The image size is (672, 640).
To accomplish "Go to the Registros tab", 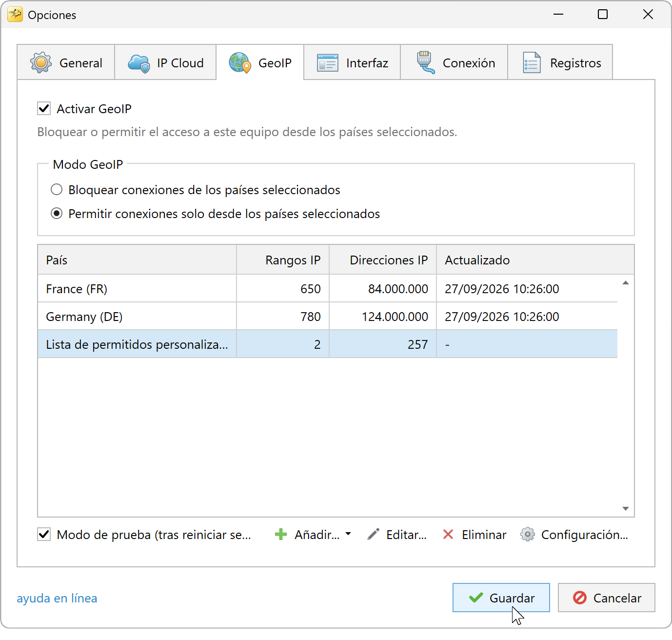I will click(x=560, y=62).
